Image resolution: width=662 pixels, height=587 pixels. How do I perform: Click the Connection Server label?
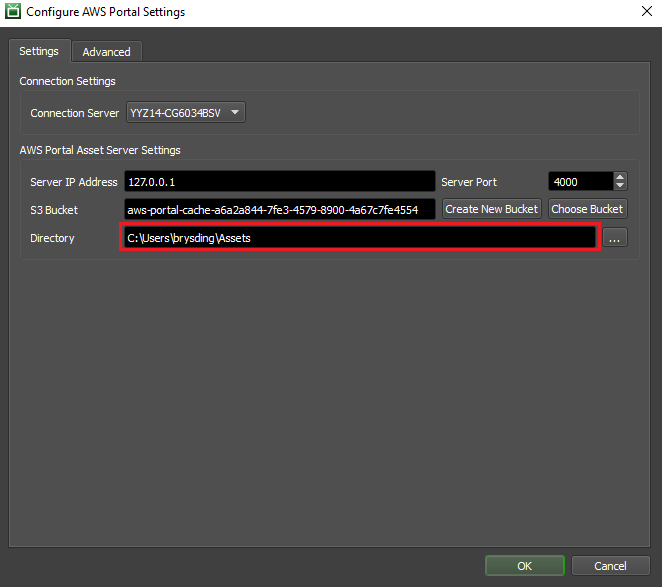[x=75, y=113]
